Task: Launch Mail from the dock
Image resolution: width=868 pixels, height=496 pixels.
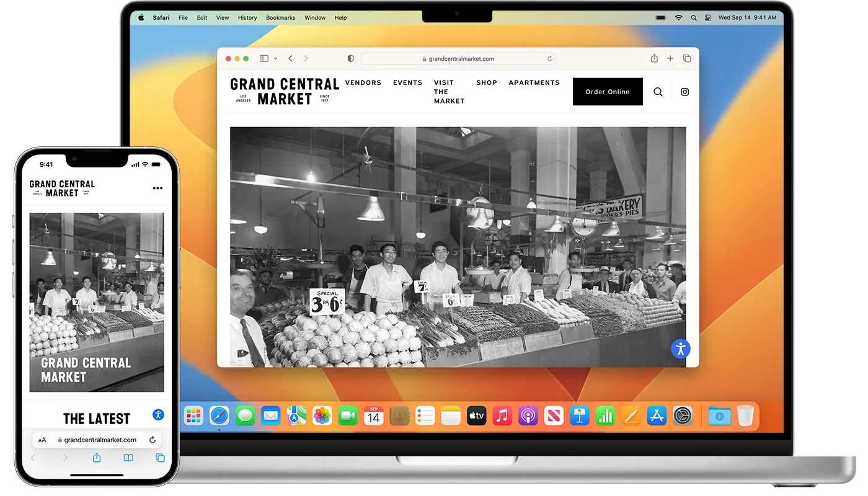Action: (x=271, y=416)
